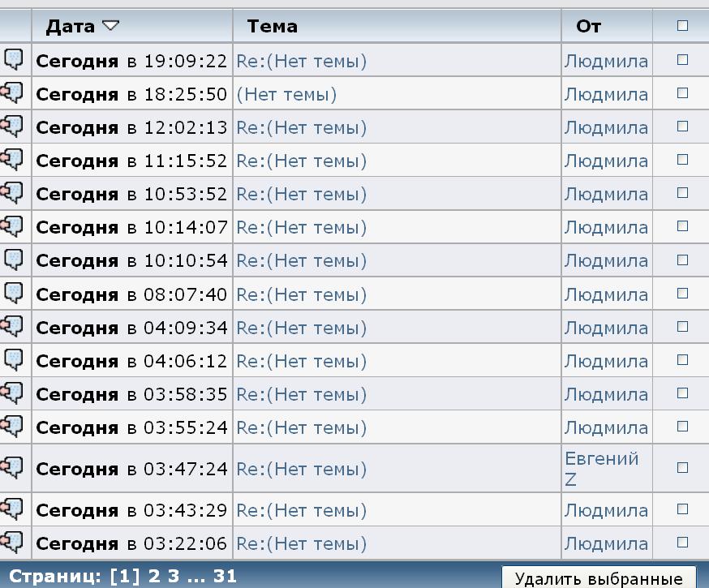Screen dimensions: 709x588
Task: Click message icon for the 04:06:12 row
Action: (x=14, y=360)
